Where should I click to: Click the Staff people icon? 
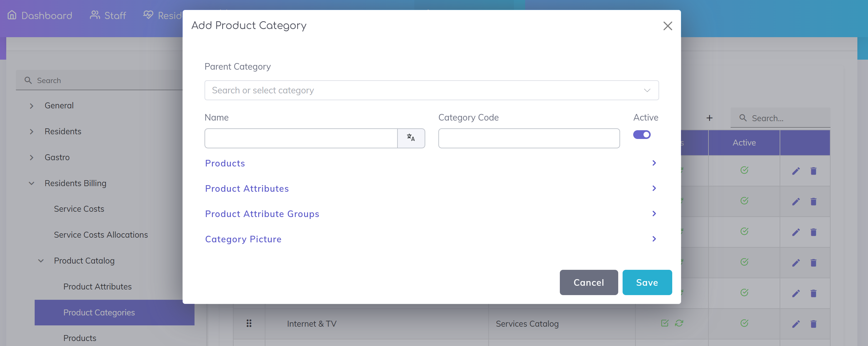coord(95,15)
